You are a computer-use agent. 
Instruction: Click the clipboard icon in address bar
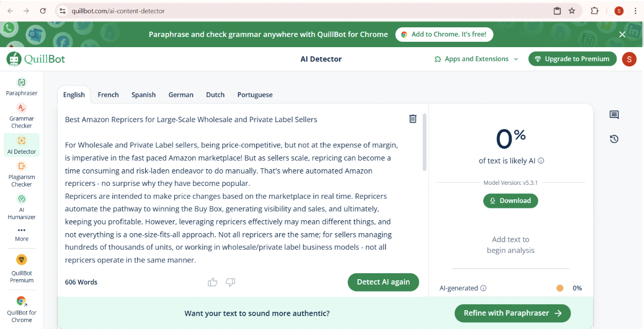tap(557, 11)
